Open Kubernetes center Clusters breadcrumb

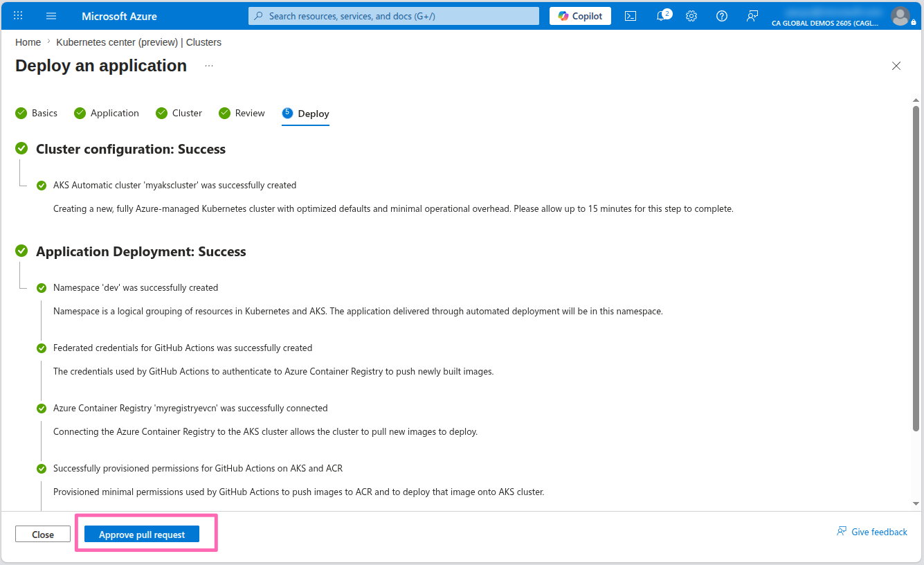point(138,42)
